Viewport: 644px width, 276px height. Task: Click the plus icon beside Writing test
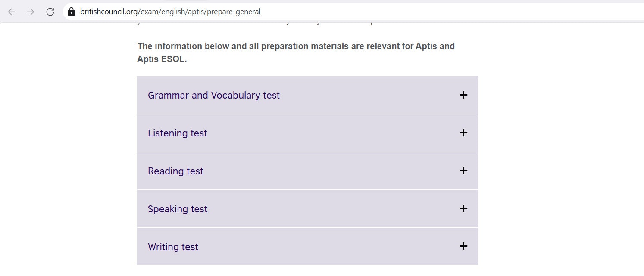point(463,247)
